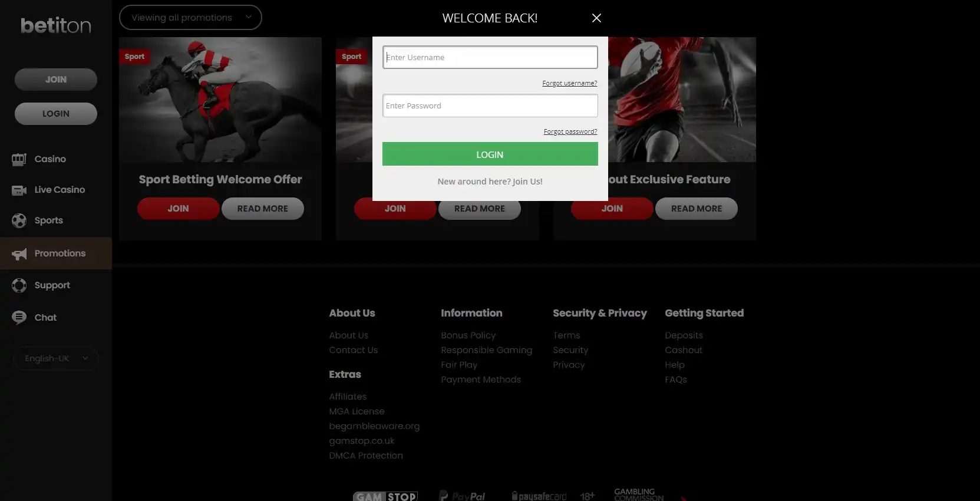Open the Fair Play footer link

459,365
